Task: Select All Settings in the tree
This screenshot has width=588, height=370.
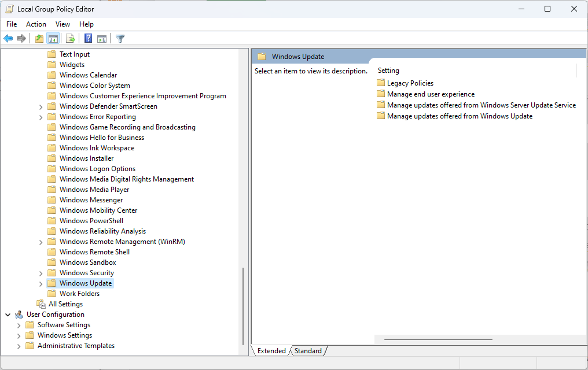Action: [x=65, y=304]
